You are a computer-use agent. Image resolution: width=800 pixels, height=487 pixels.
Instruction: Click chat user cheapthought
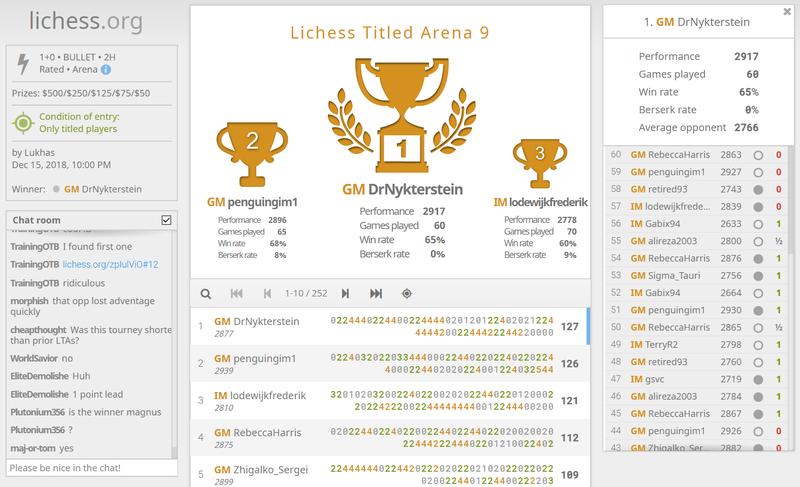pyautogui.click(x=38, y=330)
